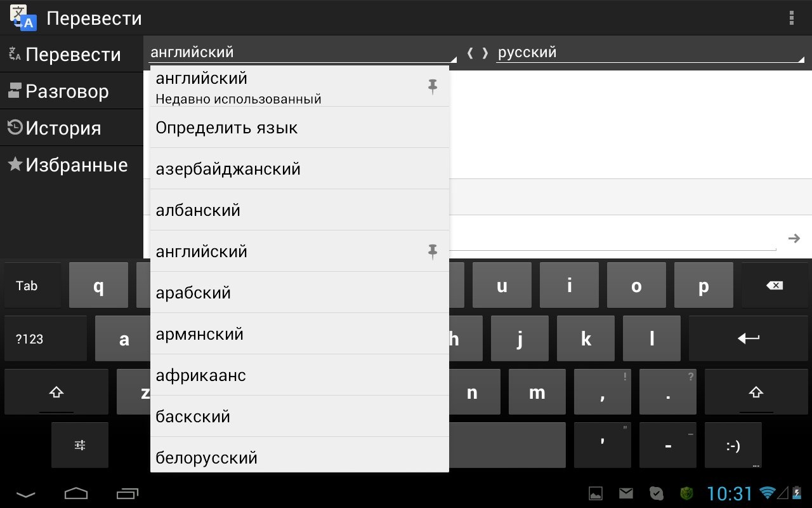The width and height of the screenshot is (812, 508).
Task: Collapse the английский source language dropdown
Action: pos(303,53)
